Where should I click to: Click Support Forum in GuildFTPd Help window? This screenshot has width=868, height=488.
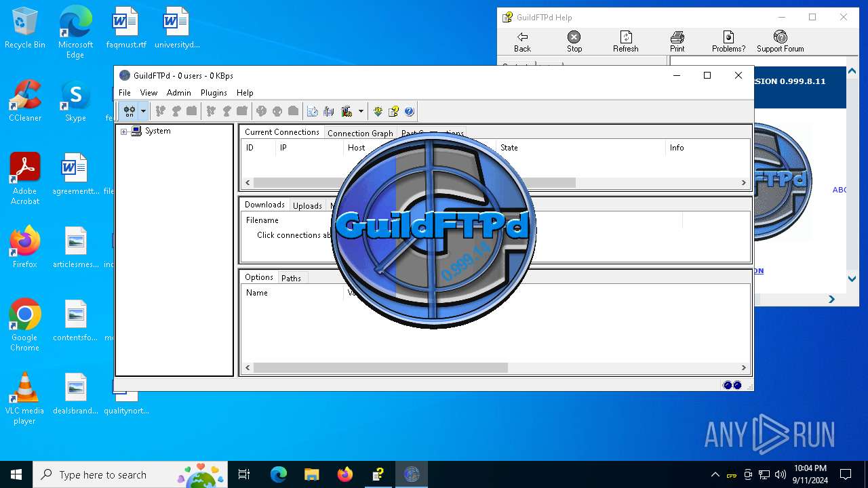[781, 41]
